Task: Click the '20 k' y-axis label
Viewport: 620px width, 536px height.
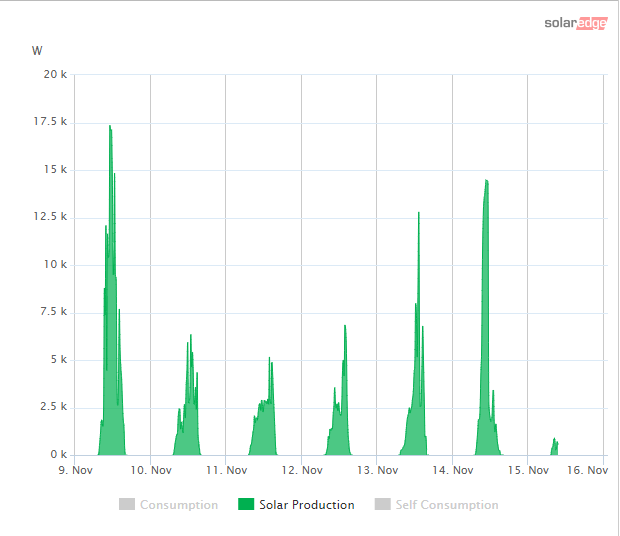Action: (x=55, y=74)
